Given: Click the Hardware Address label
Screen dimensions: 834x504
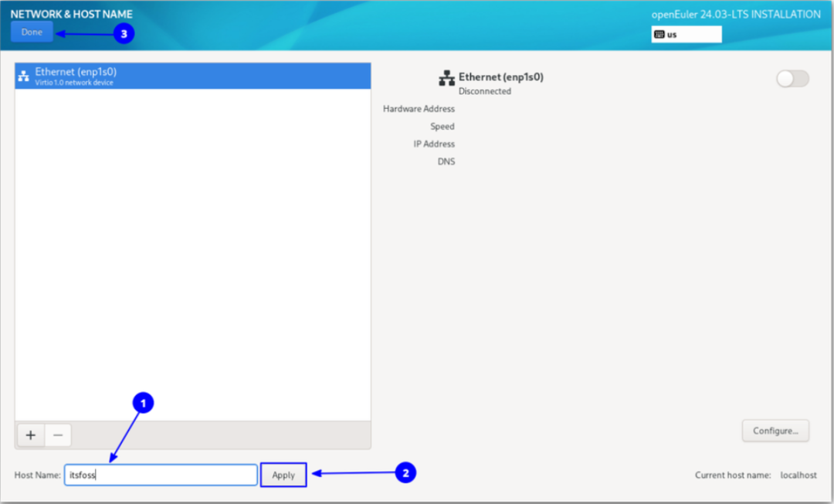Looking at the screenshot, I should [419, 109].
